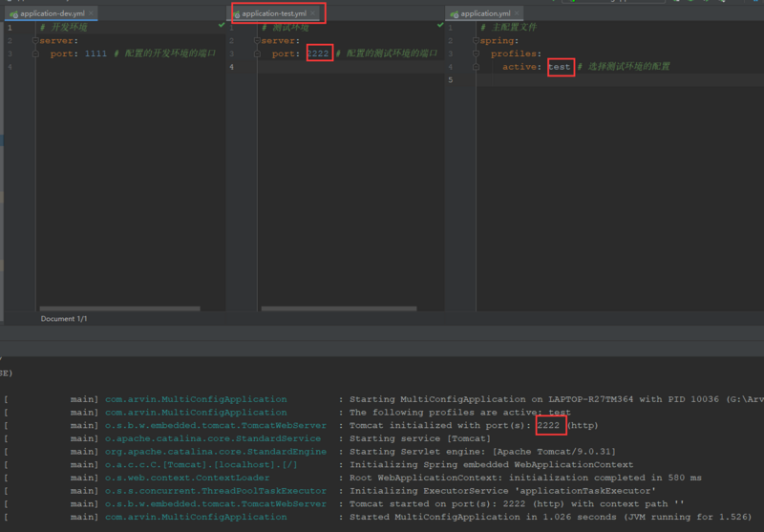Click the 'port' key in application-dev.yml
Image resolution: width=764 pixels, height=532 pixels.
tap(62, 53)
